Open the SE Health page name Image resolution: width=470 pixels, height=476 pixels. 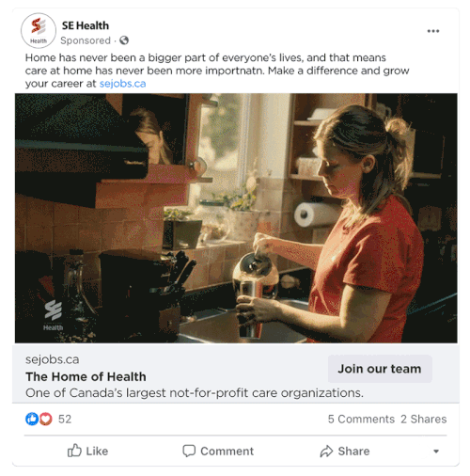click(x=86, y=25)
